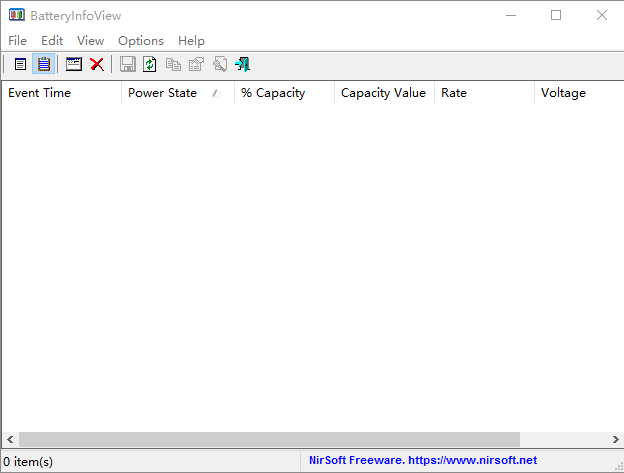Click the save floppy disk icon
The image size is (624, 473).
(127, 64)
